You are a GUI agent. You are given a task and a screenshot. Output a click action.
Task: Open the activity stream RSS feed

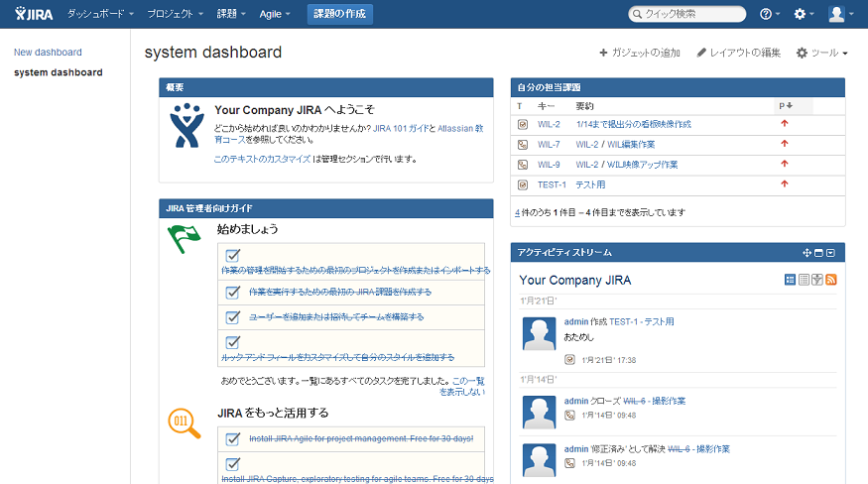point(831,280)
